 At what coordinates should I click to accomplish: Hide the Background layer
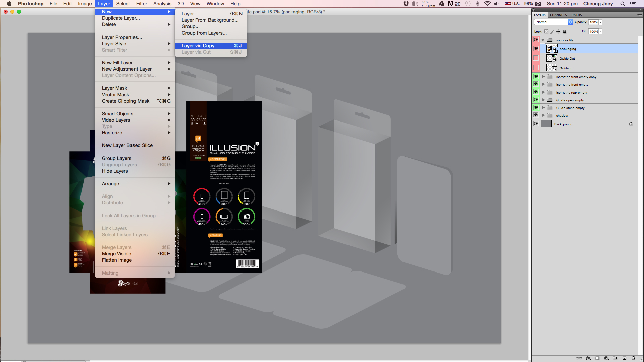[x=536, y=124]
